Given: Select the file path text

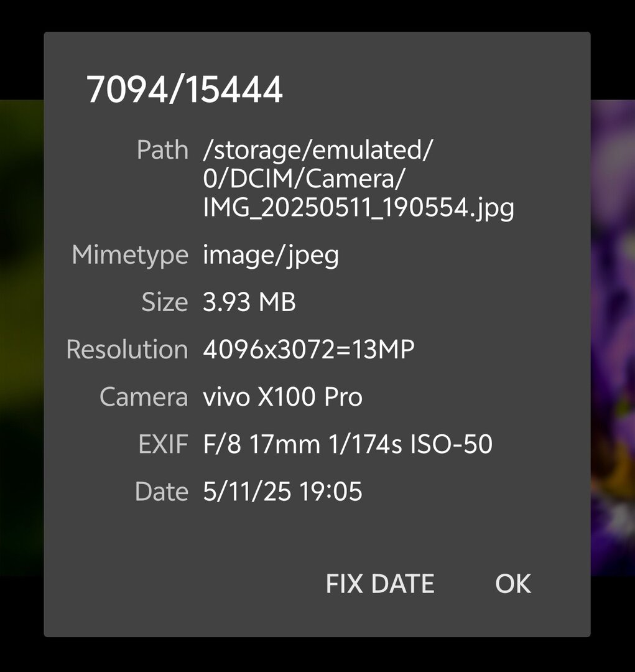Looking at the screenshot, I should tap(358, 179).
